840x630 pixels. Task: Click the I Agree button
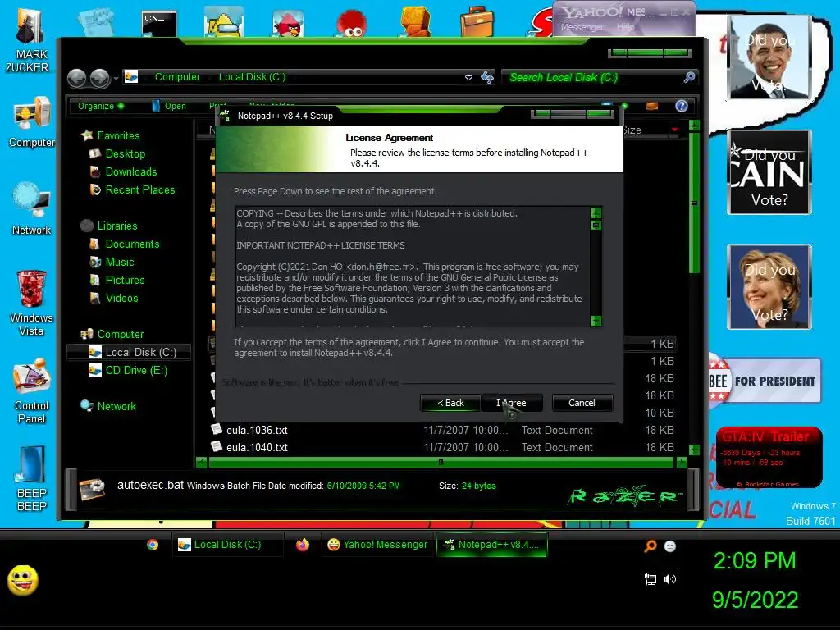512,403
